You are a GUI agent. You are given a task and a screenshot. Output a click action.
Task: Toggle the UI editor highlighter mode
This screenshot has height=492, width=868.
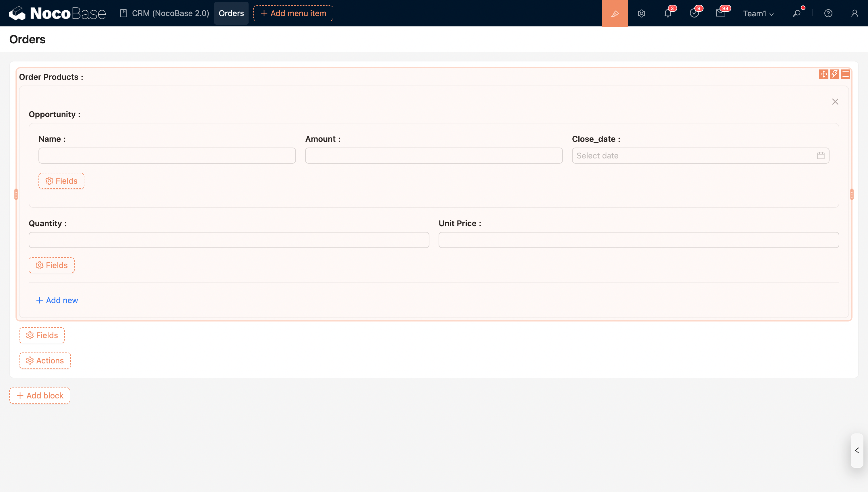click(x=615, y=13)
